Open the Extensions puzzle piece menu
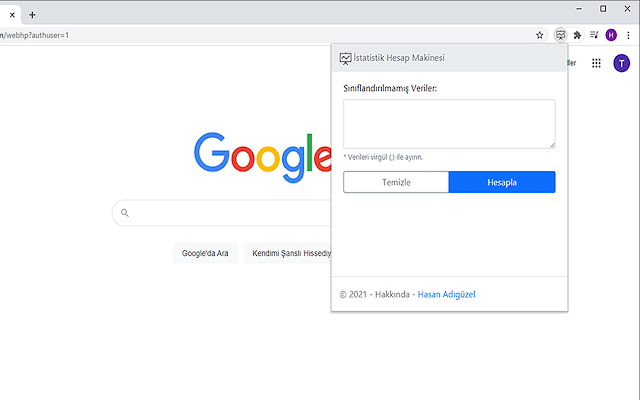Screen dimensions: 640x400 (x=577, y=35)
